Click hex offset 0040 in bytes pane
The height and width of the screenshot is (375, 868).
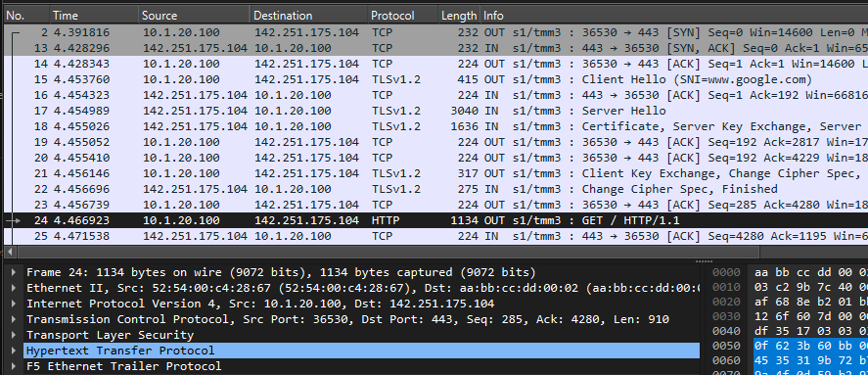pyautogui.click(x=726, y=331)
